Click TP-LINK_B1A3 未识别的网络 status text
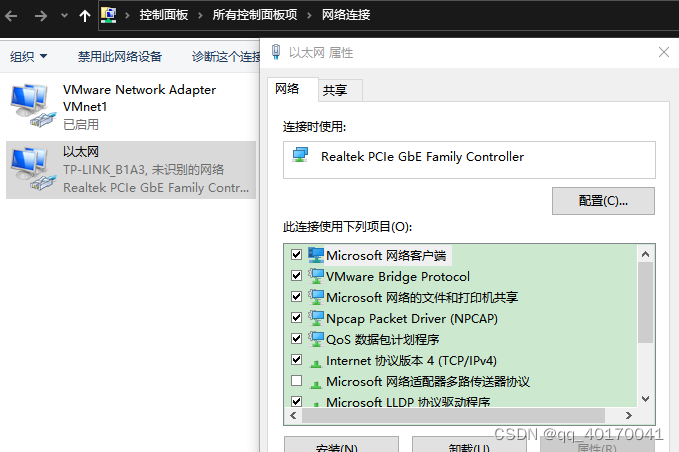 (143, 169)
